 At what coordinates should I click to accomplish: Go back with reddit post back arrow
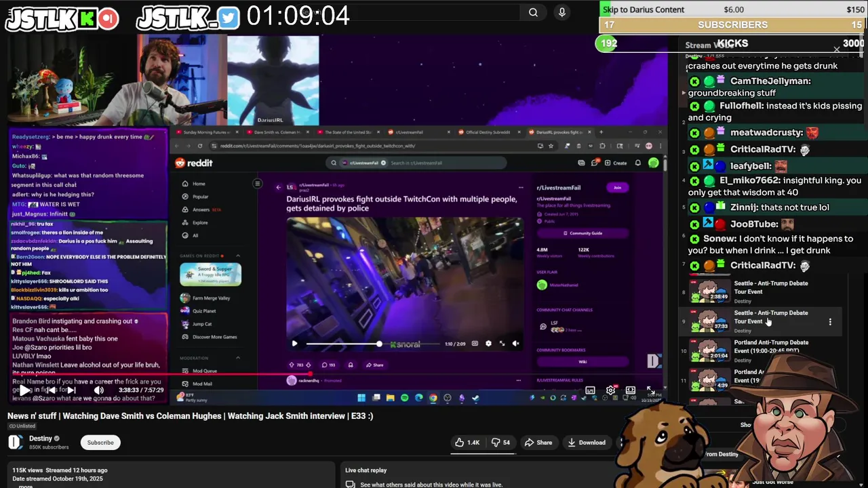[278, 187]
